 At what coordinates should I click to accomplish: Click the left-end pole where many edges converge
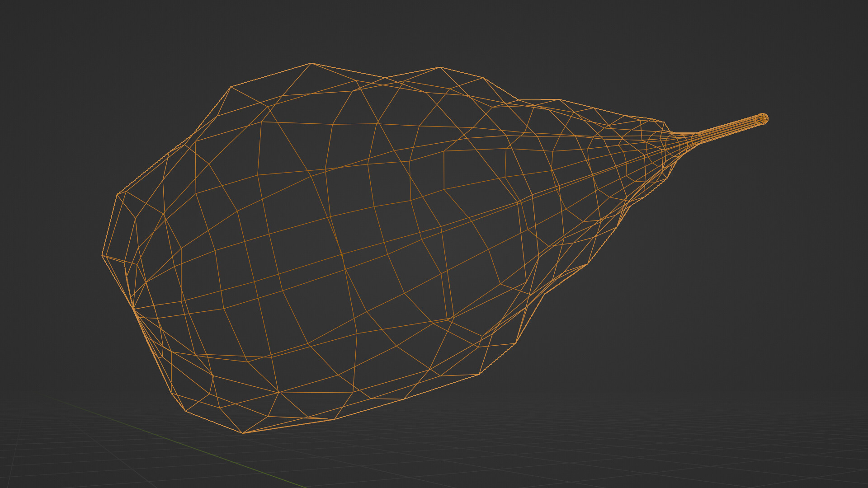[134, 310]
